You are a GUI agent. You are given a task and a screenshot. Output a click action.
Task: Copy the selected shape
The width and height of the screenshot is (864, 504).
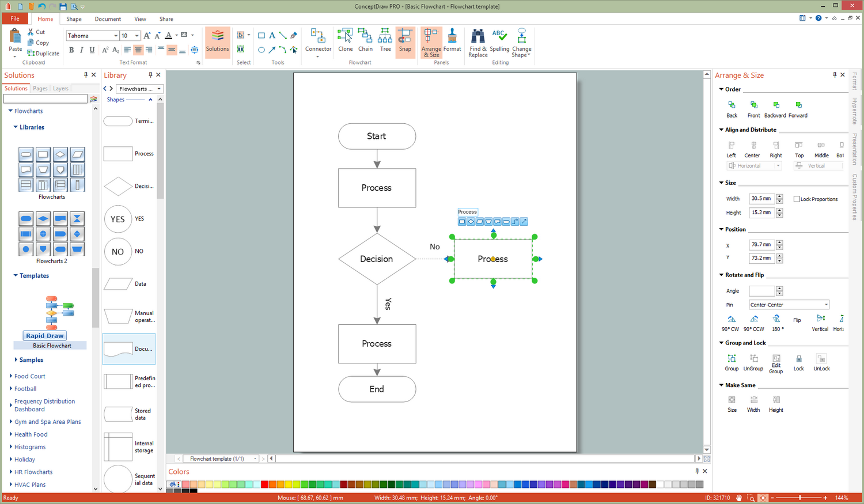coord(38,43)
